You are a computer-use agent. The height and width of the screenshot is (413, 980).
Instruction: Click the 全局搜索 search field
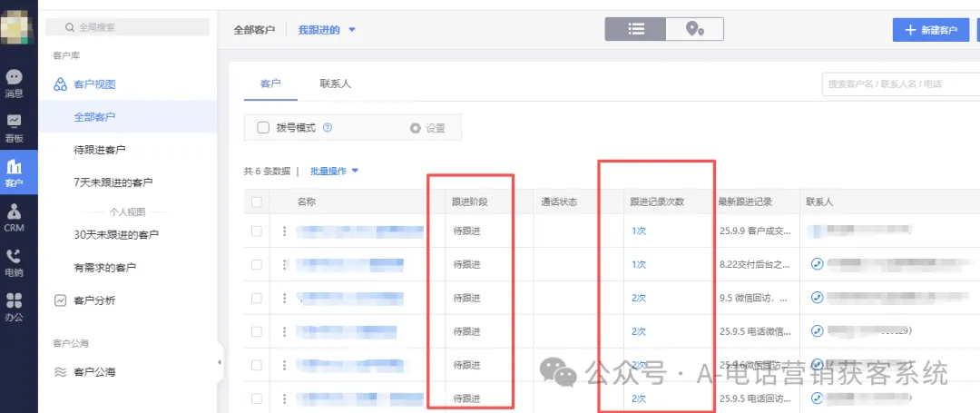pyautogui.click(x=128, y=27)
